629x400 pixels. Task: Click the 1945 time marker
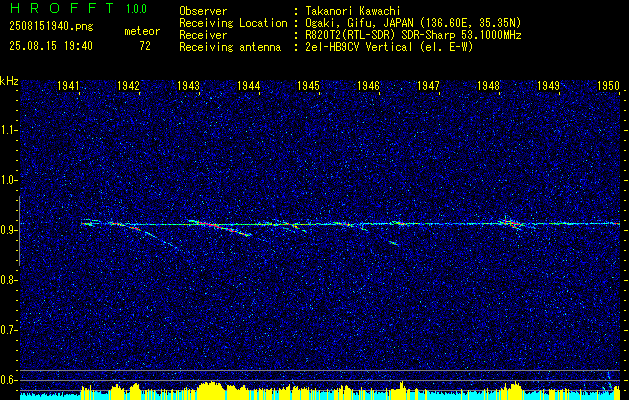[308, 85]
